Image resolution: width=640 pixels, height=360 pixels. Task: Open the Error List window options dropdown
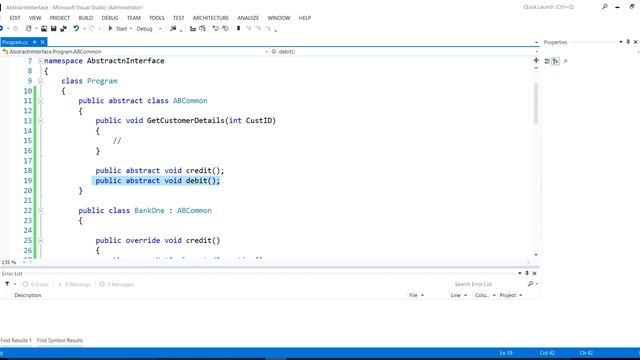[x=520, y=273]
